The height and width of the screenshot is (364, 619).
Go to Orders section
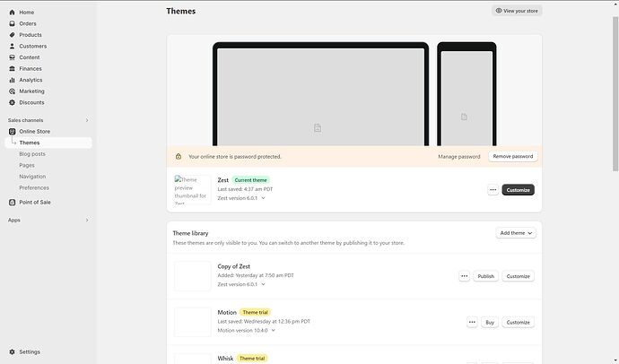28,23
